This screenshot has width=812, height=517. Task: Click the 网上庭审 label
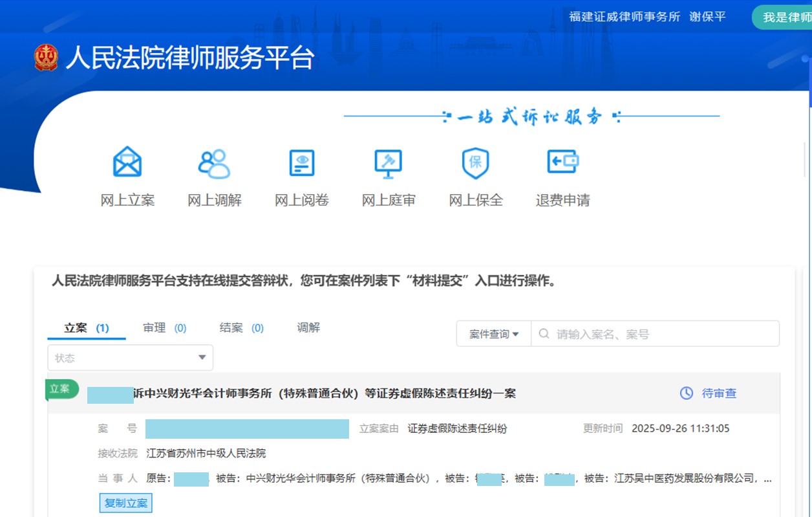coord(389,201)
